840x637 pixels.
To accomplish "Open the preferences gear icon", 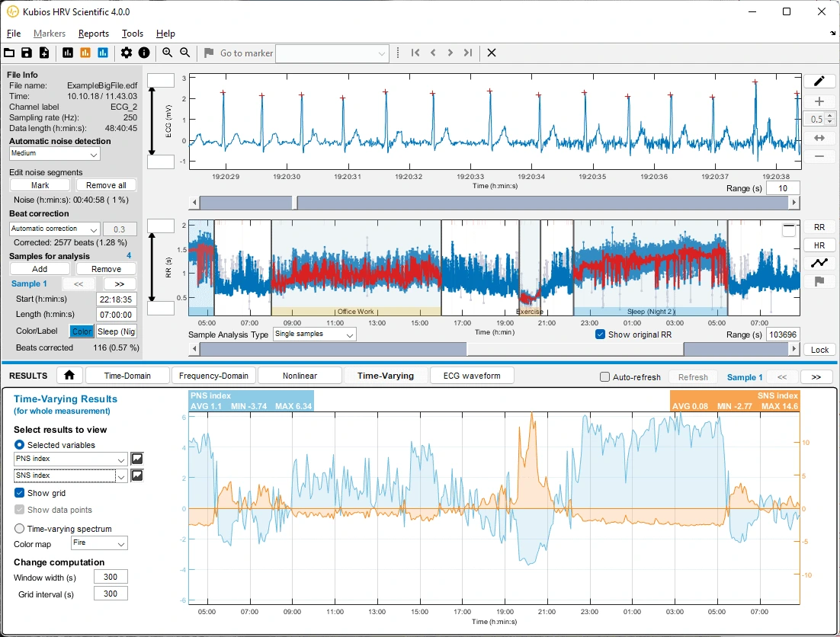I will click(126, 53).
